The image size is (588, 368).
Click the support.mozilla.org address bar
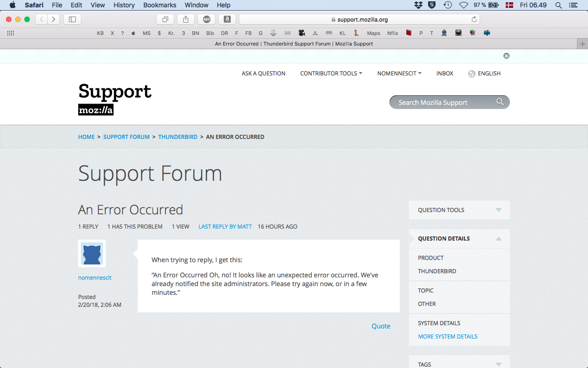[x=359, y=19]
